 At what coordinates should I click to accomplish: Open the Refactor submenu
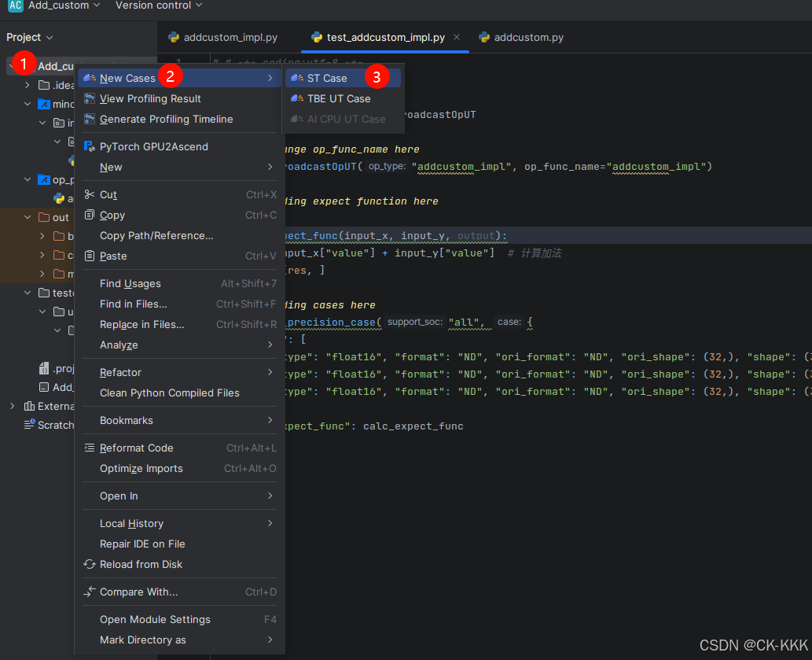pos(120,372)
